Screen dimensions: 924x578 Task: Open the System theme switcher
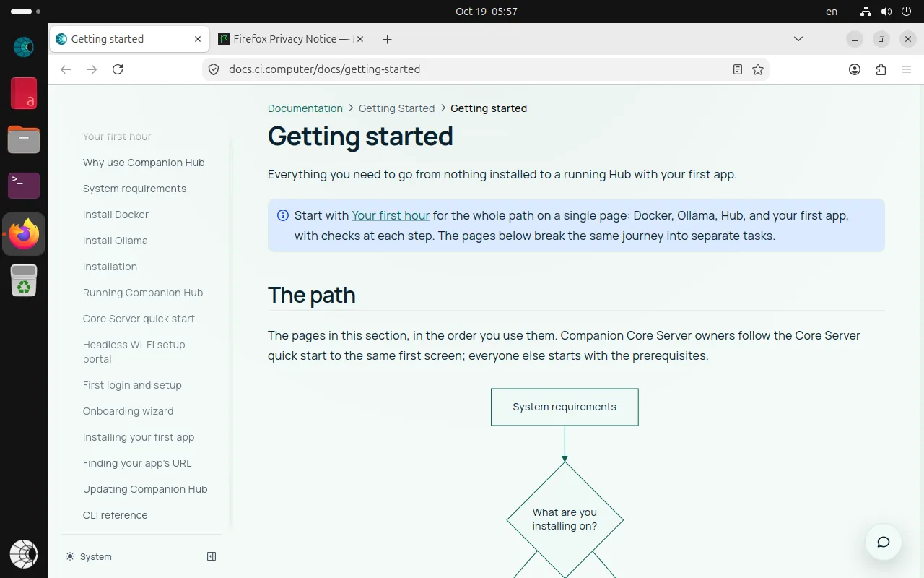click(x=89, y=556)
